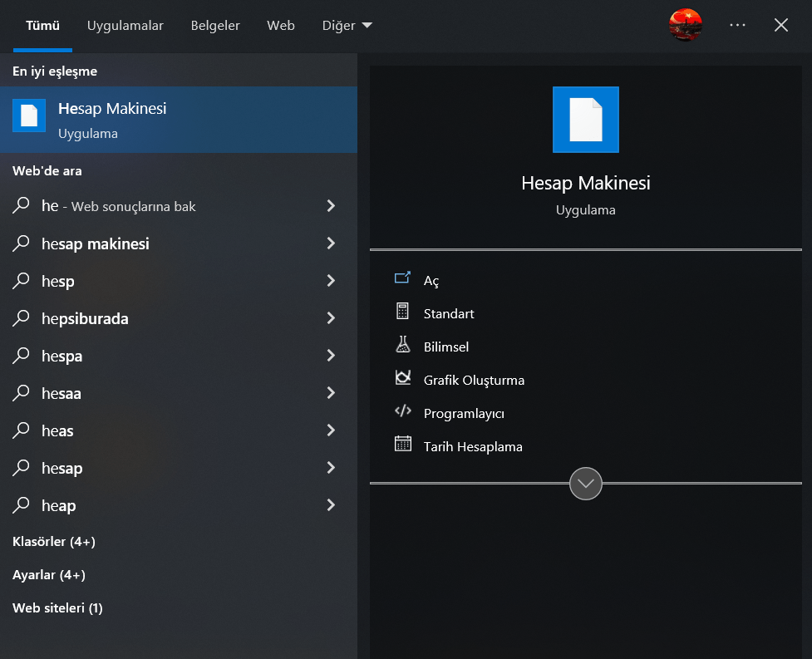Launch Grafik Oluşturma mode label
Screen dimensions: 812x659
coord(474,381)
